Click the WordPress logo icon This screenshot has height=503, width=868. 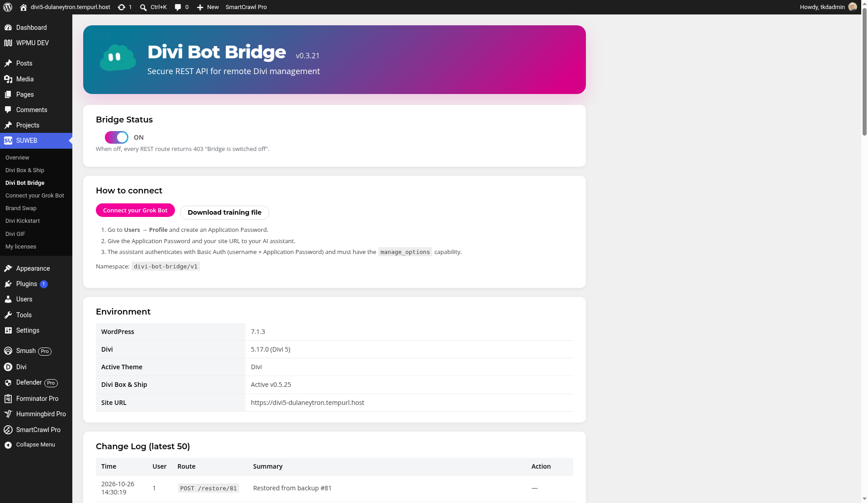(x=8, y=7)
